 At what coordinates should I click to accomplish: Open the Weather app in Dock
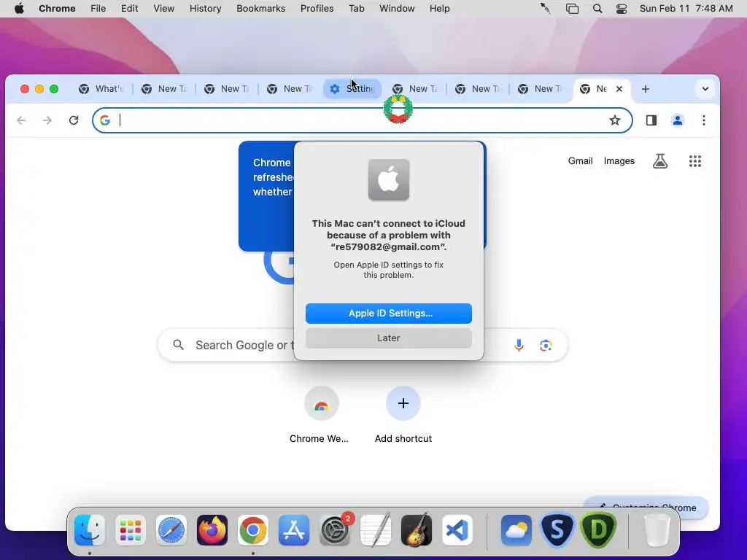(516, 530)
